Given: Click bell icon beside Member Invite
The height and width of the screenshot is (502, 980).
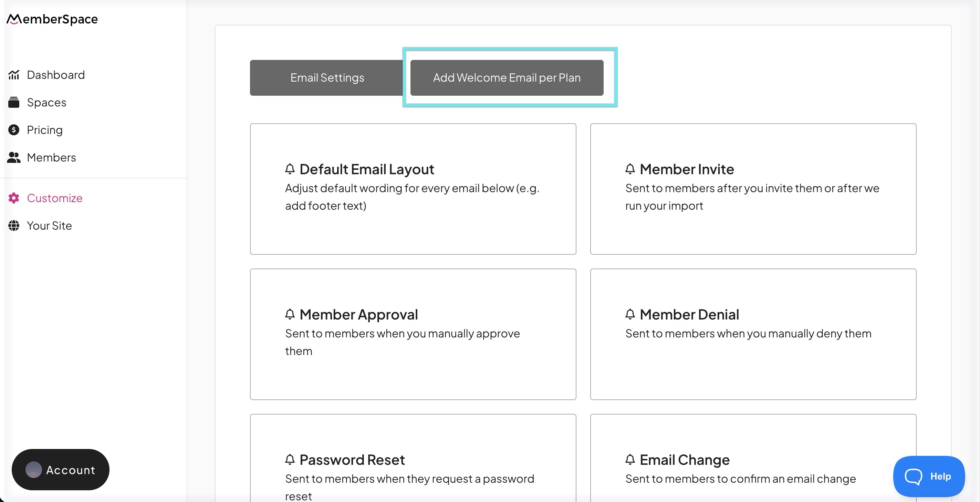Looking at the screenshot, I should 630,169.
